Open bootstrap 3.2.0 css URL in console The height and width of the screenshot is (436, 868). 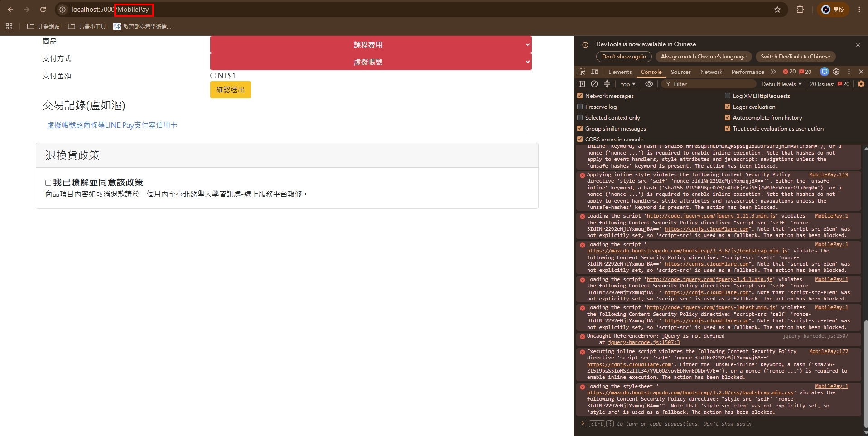click(x=690, y=392)
